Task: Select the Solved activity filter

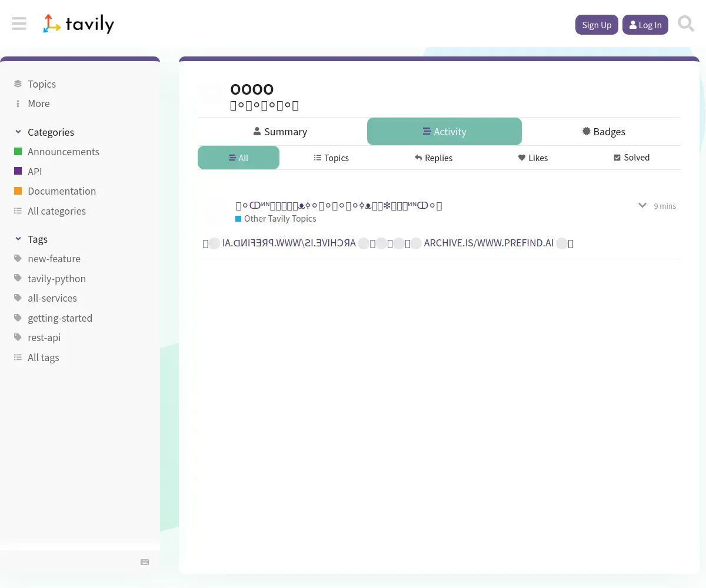Action: 631,158
